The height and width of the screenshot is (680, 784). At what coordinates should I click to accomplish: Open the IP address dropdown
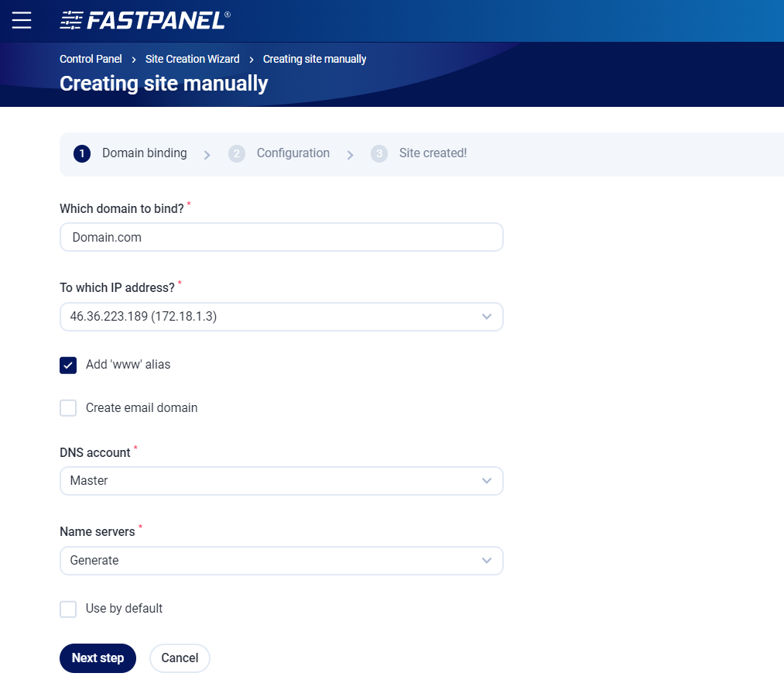pos(281,317)
